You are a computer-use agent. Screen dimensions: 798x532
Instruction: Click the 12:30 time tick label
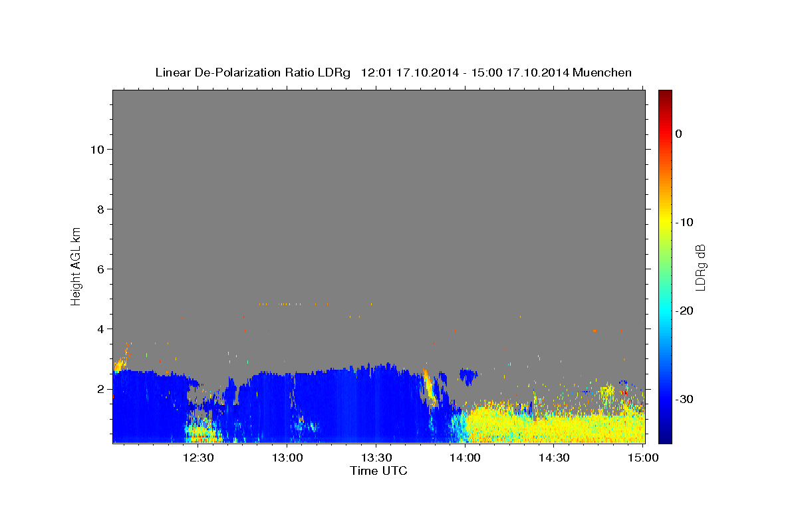pos(198,458)
